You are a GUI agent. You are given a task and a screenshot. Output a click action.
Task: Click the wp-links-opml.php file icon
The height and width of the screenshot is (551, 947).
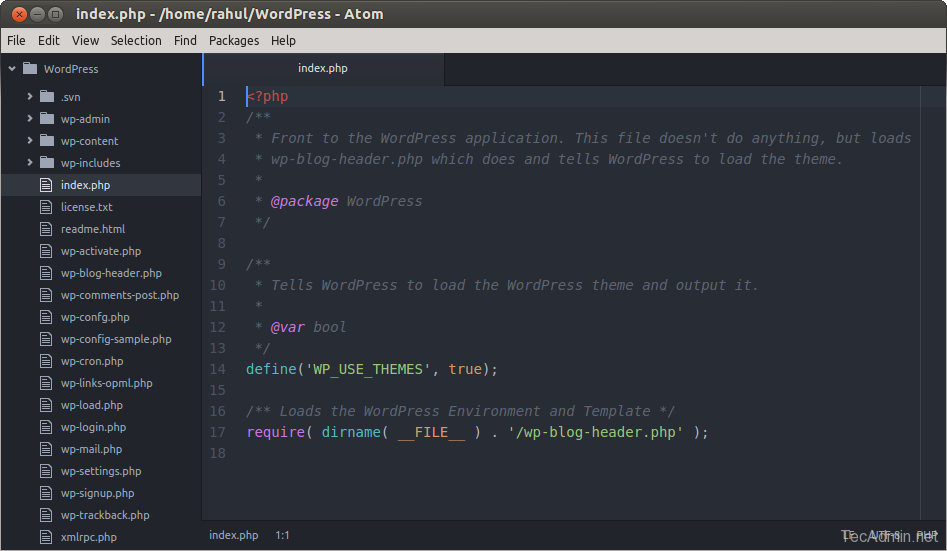[46, 383]
